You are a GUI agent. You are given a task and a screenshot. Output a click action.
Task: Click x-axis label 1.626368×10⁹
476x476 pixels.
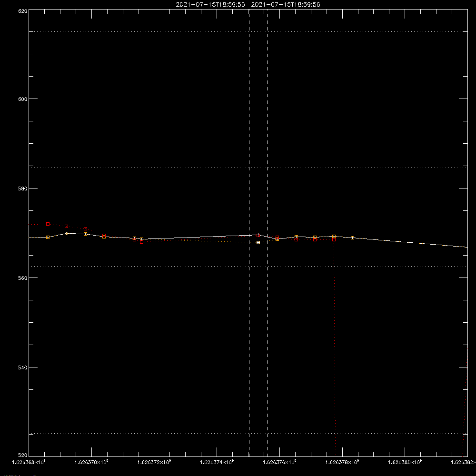click(29, 462)
